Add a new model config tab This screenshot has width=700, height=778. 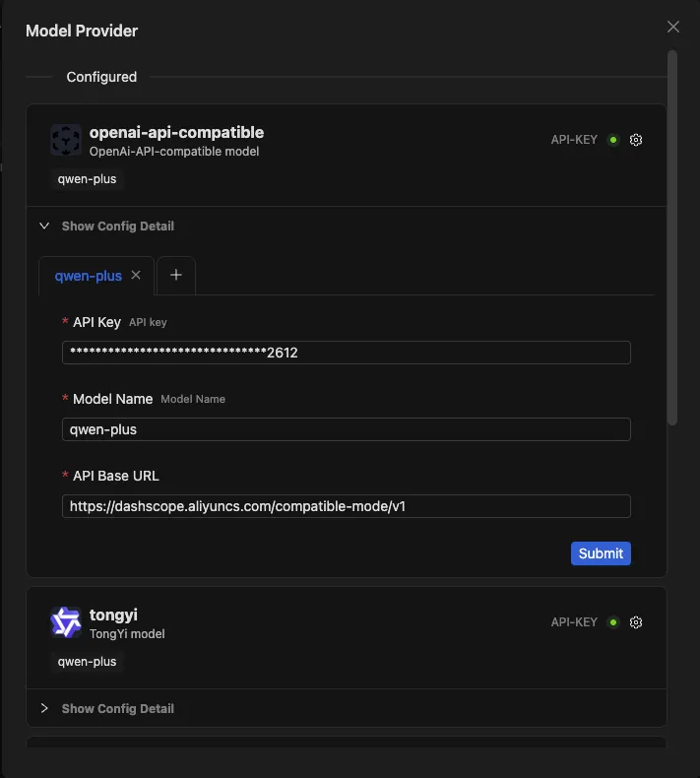176,276
